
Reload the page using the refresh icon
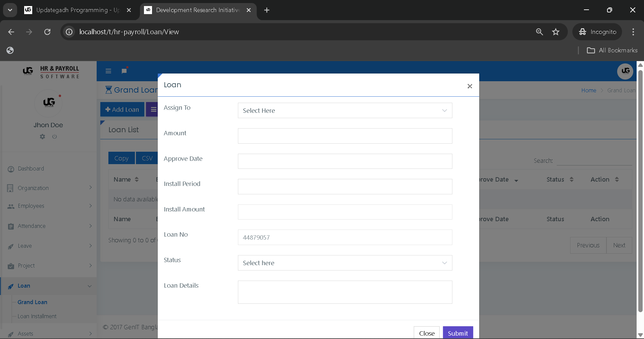pyautogui.click(x=47, y=32)
